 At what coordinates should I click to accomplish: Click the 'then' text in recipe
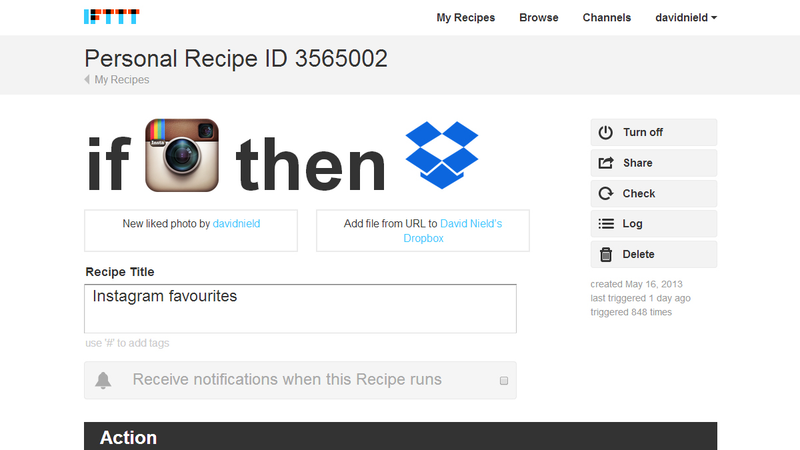click(x=310, y=164)
